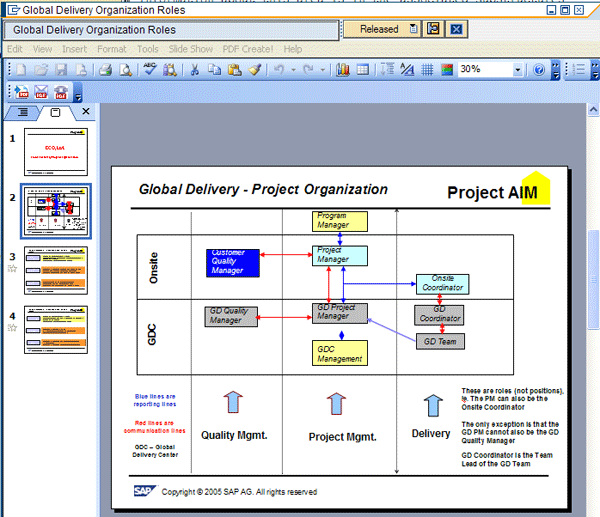Select slide 3 thumbnail

coord(56,271)
